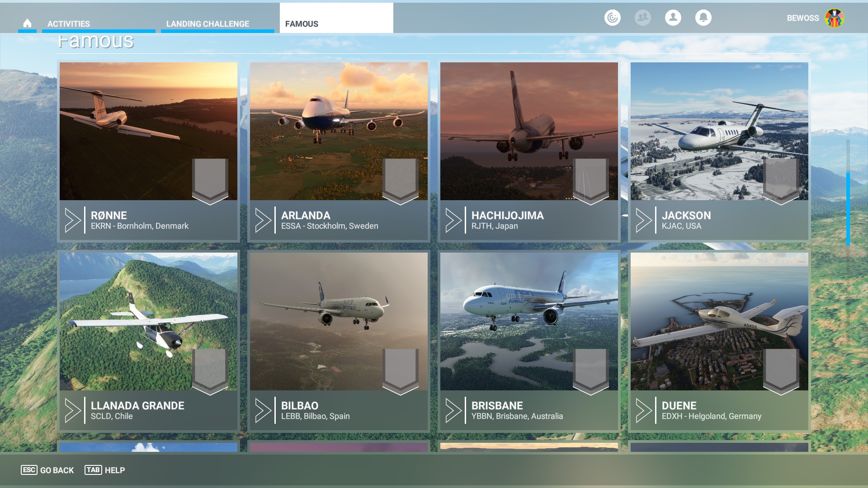This screenshot has height=488, width=868.
Task: Open the notifications bell icon
Action: [703, 18]
